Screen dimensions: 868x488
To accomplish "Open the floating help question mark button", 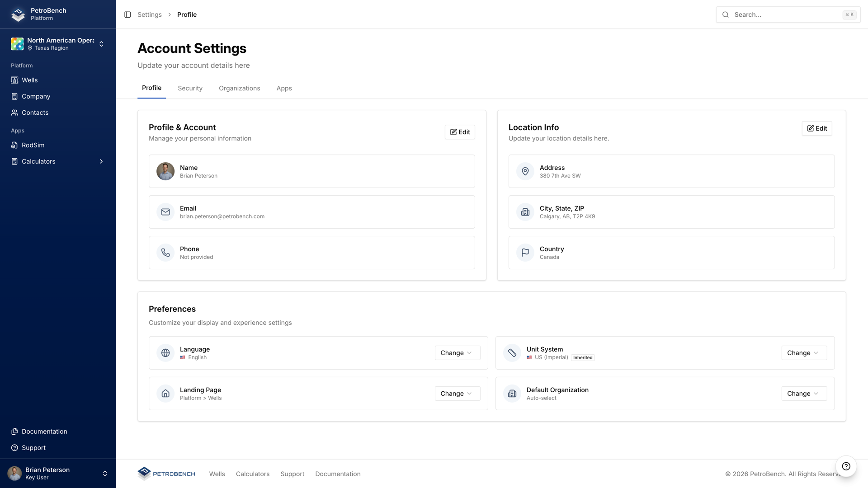I will coord(846,466).
